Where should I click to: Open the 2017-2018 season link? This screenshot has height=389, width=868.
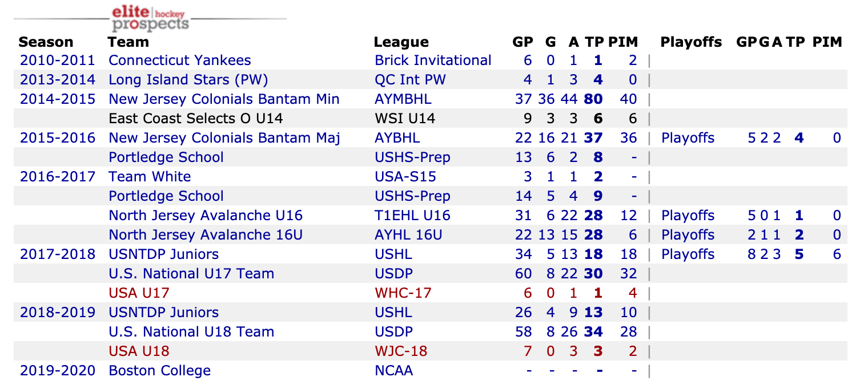tap(57, 254)
